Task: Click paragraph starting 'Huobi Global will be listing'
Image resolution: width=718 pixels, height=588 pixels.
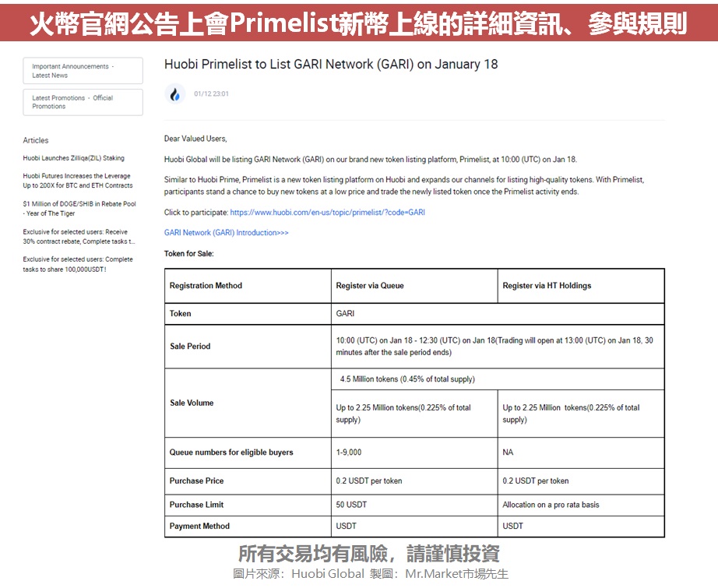Action: (371, 160)
